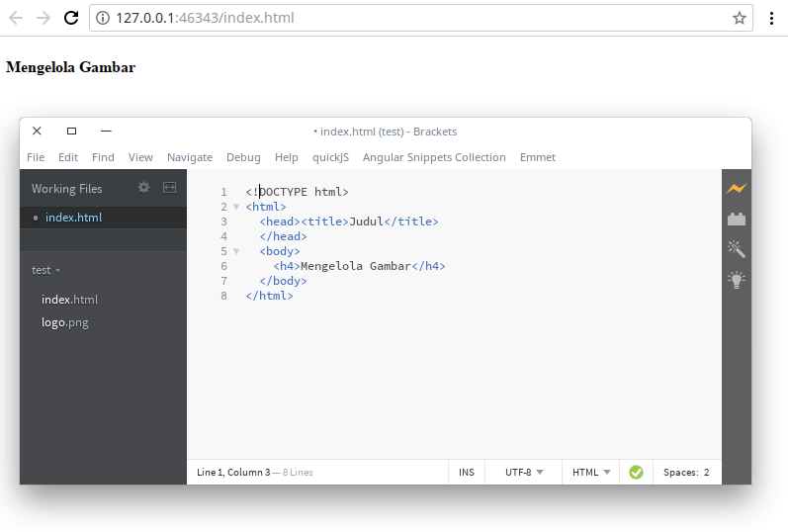788x532 pixels.
Task: Click the green lint status checkmark
Action: 636,472
